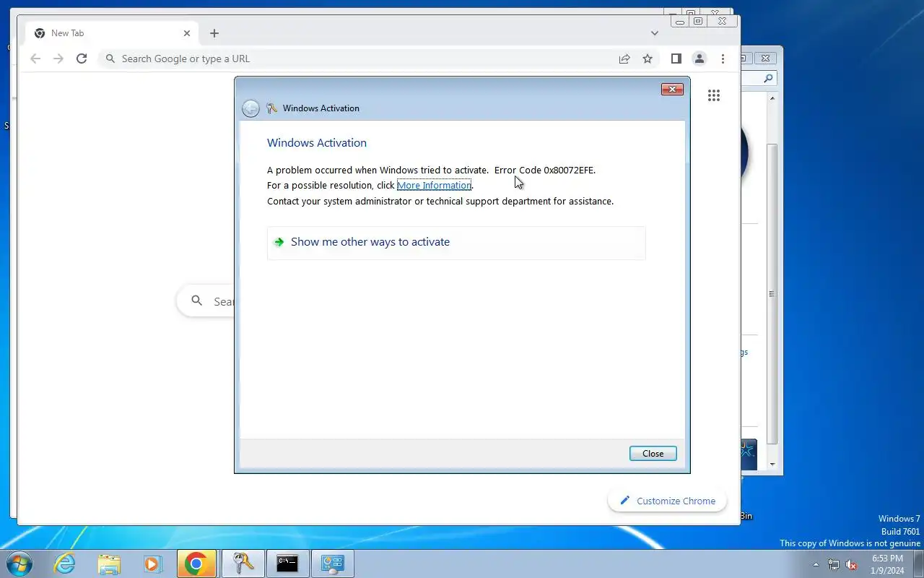This screenshot has height=578, width=924.
Task: Switch to Google Chrome in the taskbar
Action: (195, 564)
